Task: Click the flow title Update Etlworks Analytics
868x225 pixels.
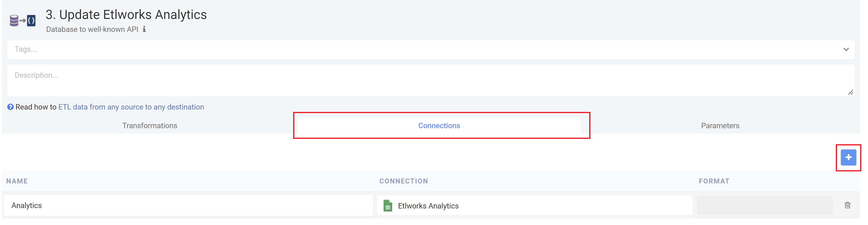Action: tap(126, 15)
